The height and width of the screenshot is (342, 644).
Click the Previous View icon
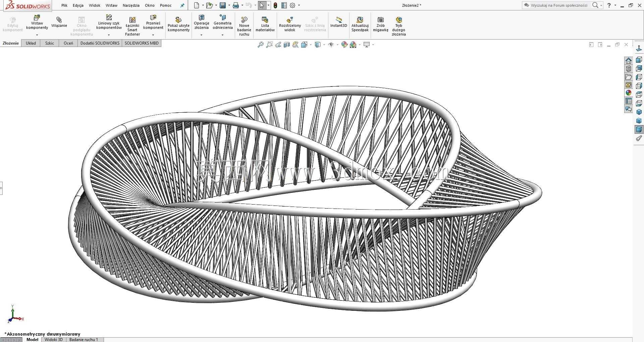tap(278, 45)
